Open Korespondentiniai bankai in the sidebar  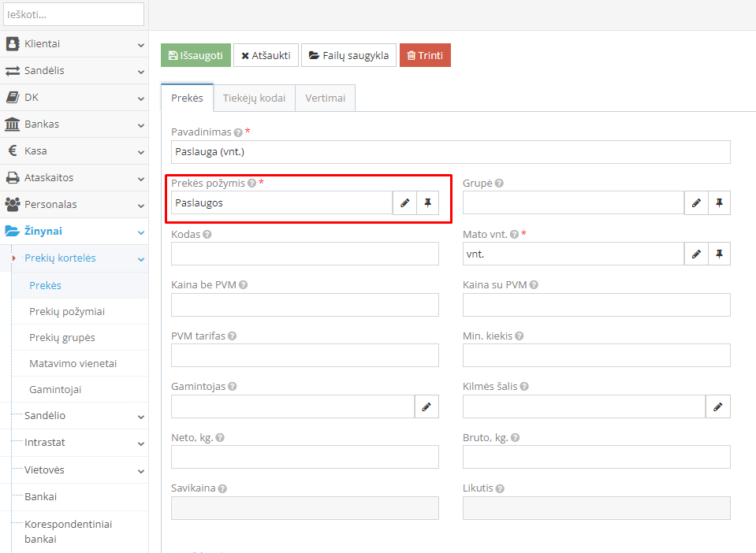[x=68, y=531]
